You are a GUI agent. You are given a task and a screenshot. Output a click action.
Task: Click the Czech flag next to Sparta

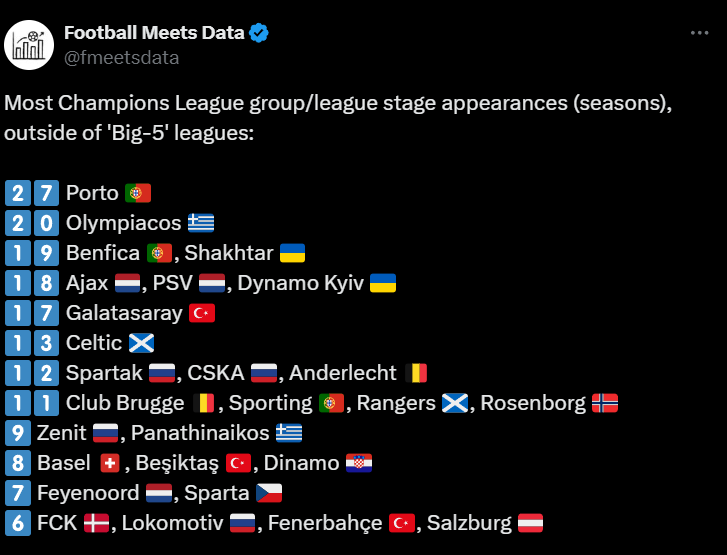[269, 493]
